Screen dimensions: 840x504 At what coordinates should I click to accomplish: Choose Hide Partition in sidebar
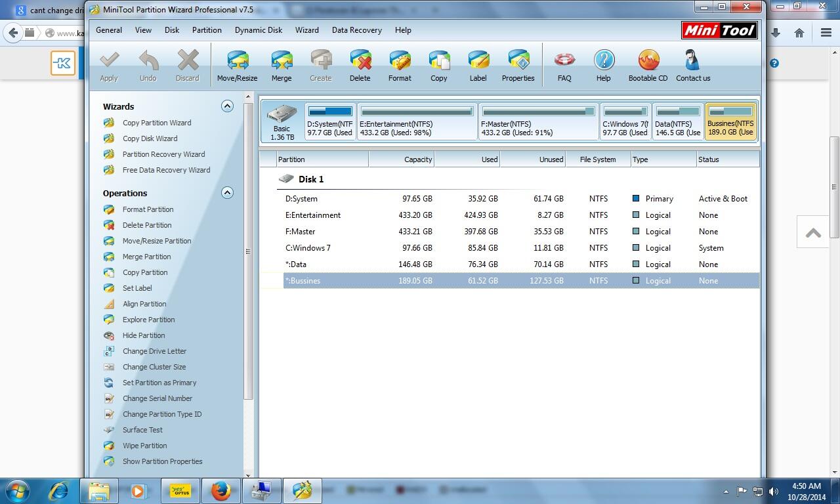click(x=144, y=335)
